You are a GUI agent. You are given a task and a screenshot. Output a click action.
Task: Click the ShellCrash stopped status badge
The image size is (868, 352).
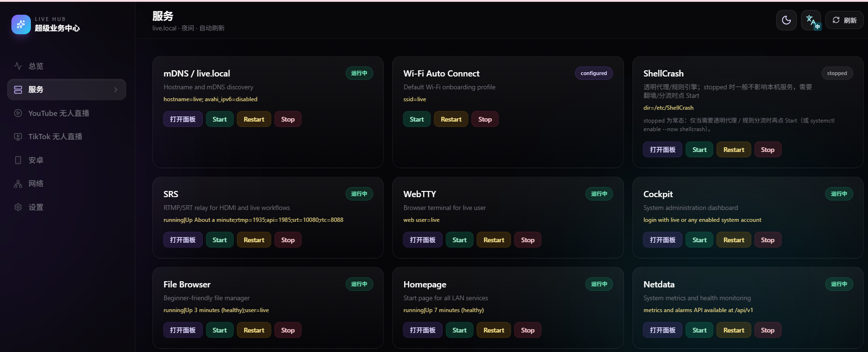[837, 73]
